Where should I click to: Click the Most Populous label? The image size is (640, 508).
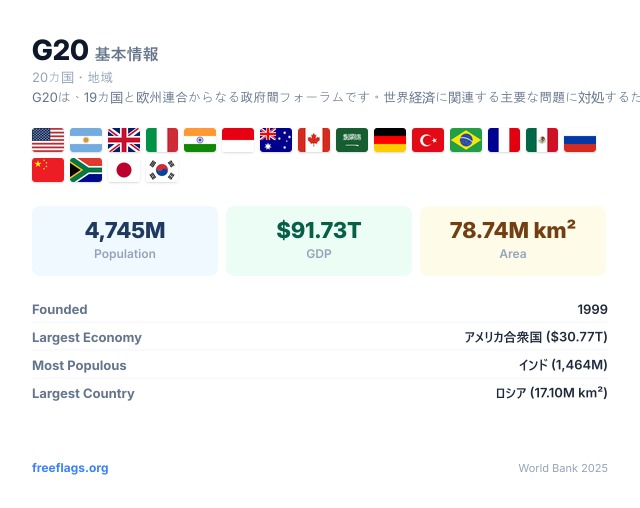[x=79, y=365]
